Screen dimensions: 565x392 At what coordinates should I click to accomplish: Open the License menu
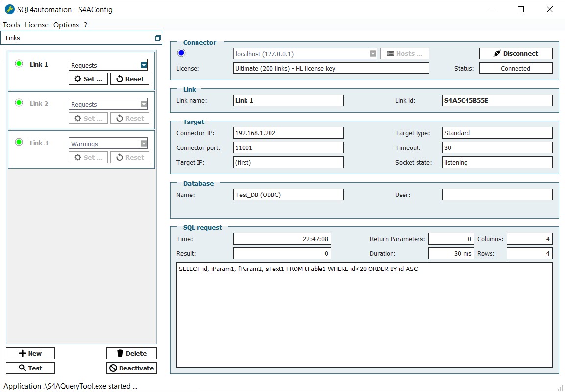click(37, 25)
